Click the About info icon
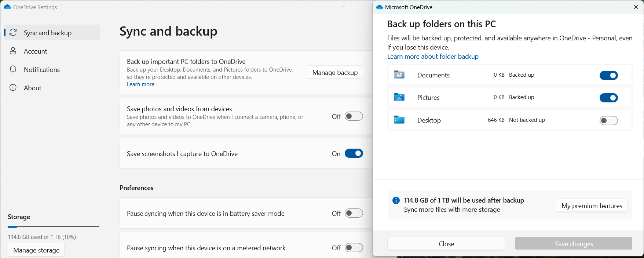The height and width of the screenshot is (258, 644). pyautogui.click(x=13, y=88)
